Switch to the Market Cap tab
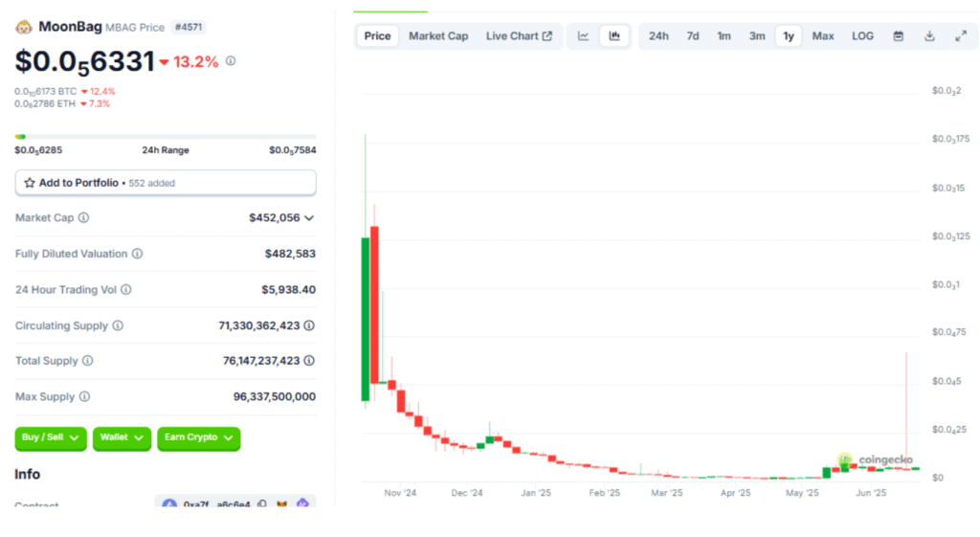The image size is (980, 537). point(438,36)
